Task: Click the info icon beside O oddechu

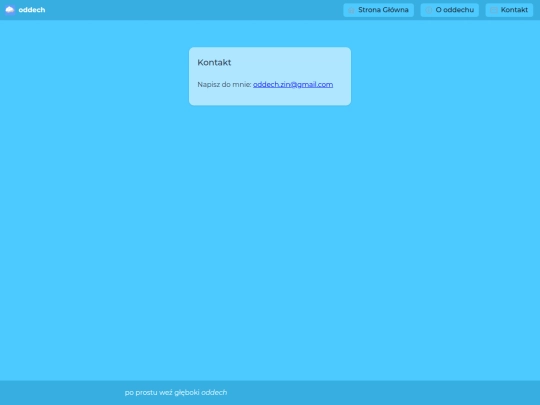Action: point(429,10)
